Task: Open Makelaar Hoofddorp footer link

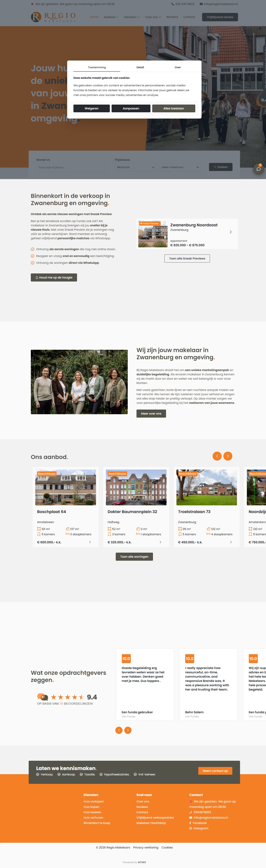Action: pyautogui.click(x=151, y=823)
